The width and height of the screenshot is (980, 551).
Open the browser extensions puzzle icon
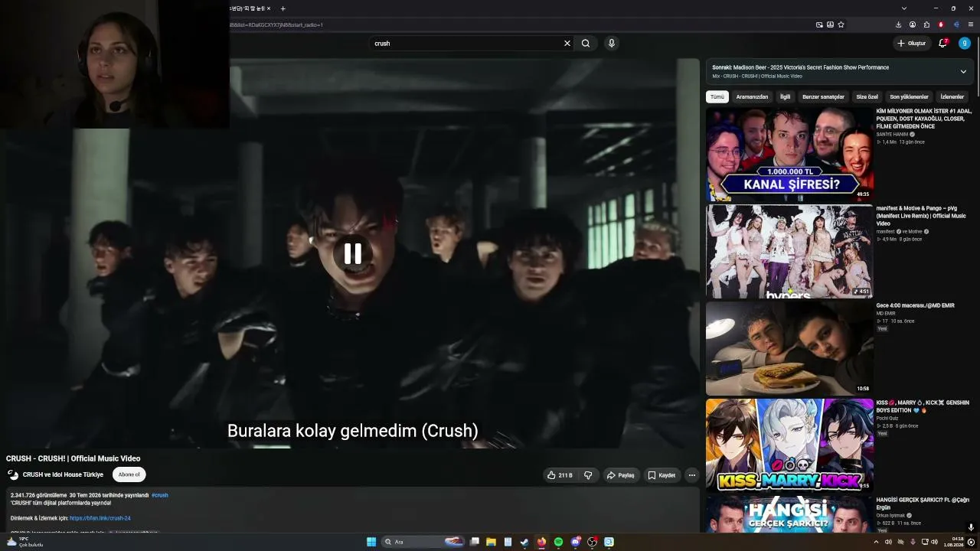pos(926,24)
